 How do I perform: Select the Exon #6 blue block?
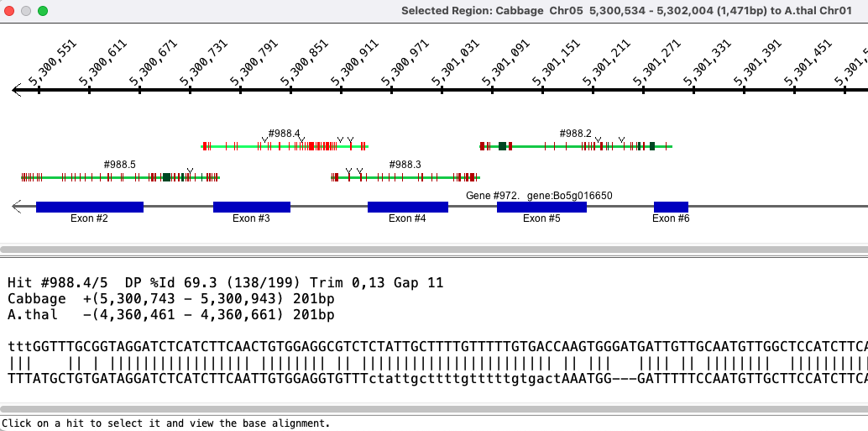(671, 207)
